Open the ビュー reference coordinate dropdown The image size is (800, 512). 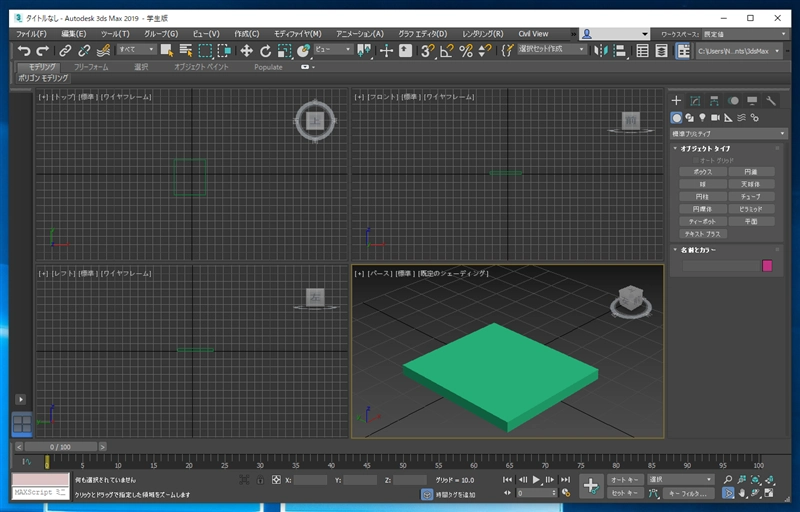[333, 49]
